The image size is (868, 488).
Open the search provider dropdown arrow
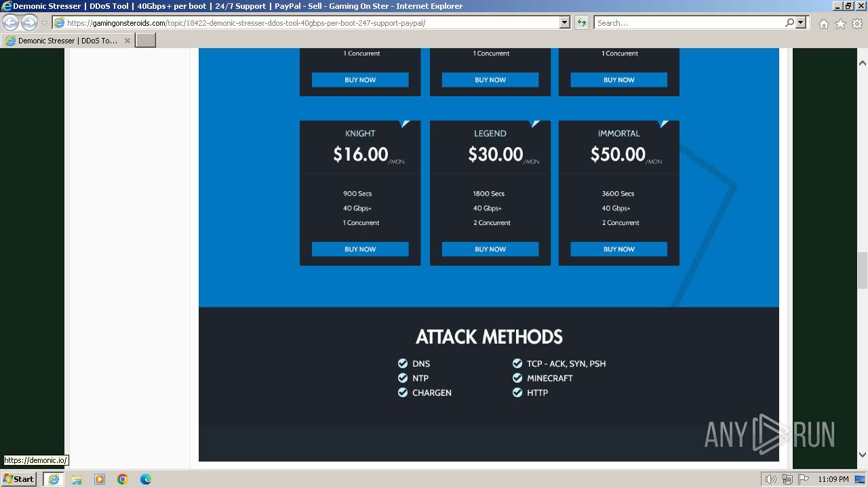coord(801,23)
